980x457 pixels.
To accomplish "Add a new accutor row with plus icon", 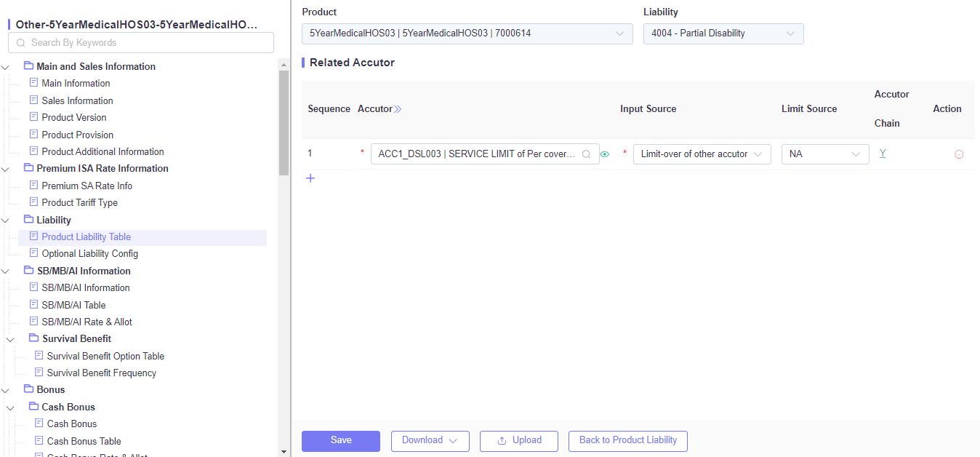I will tap(310, 178).
